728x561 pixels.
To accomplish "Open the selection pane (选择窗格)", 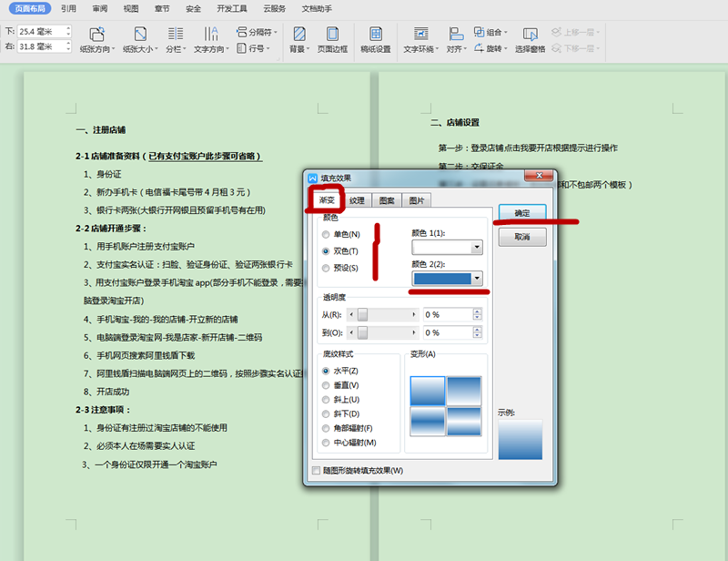I will [x=530, y=40].
